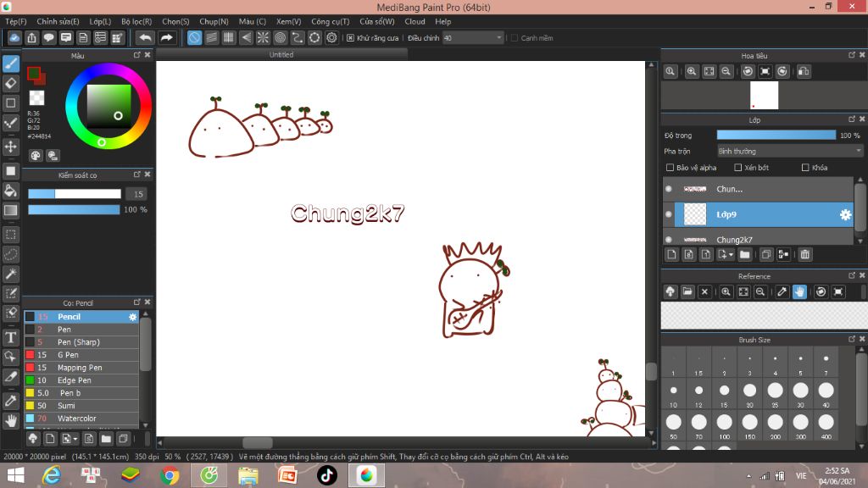Select the Move tool
868x488 pixels.
click(11, 147)
